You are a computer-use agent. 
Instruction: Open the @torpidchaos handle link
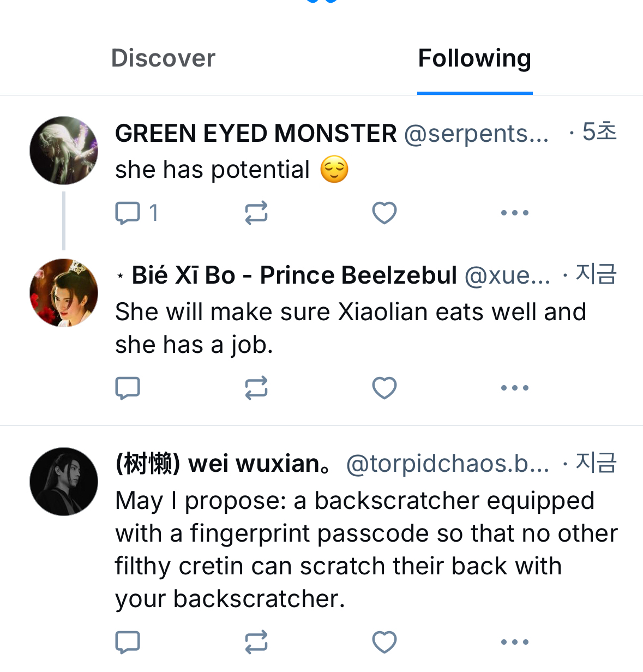(x=447, y=464)
